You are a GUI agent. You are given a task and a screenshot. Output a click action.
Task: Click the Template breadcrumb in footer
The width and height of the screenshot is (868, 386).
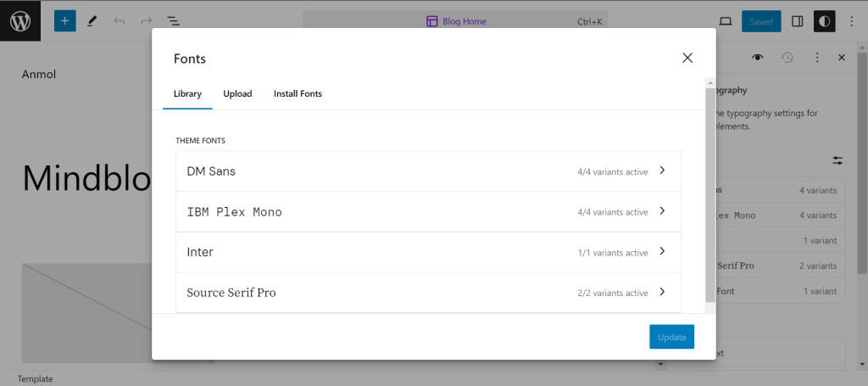(36, 379)
